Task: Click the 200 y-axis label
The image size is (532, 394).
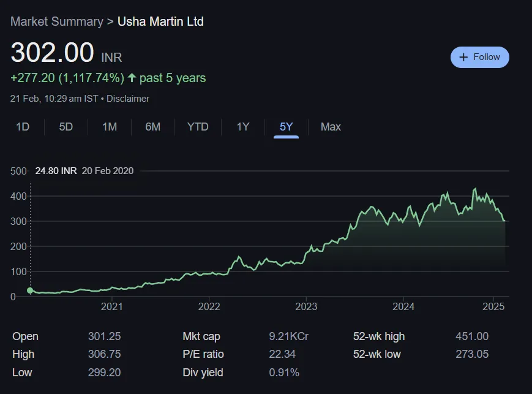Action: pyautogui.click(x=18, y=246)
